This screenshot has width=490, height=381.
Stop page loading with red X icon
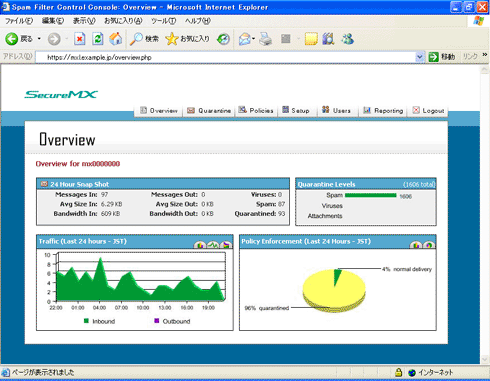(x=79, y=39)
